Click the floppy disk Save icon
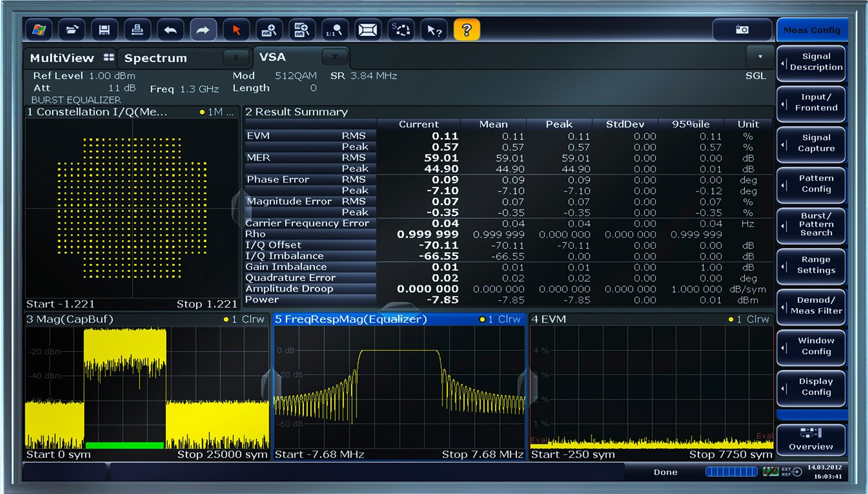The height and width of the screenshot is (494, 868). tap(104, 30)
